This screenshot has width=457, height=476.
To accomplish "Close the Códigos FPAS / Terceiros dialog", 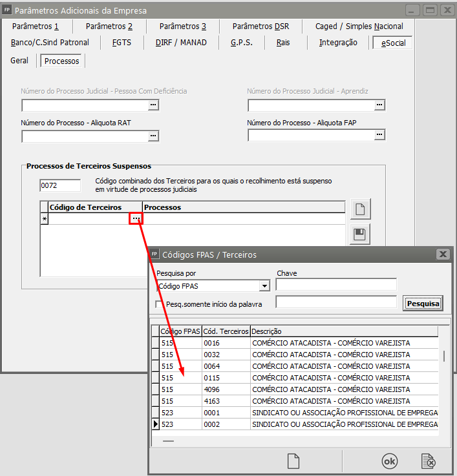I will pyautogui.click(x=442, y=254).
